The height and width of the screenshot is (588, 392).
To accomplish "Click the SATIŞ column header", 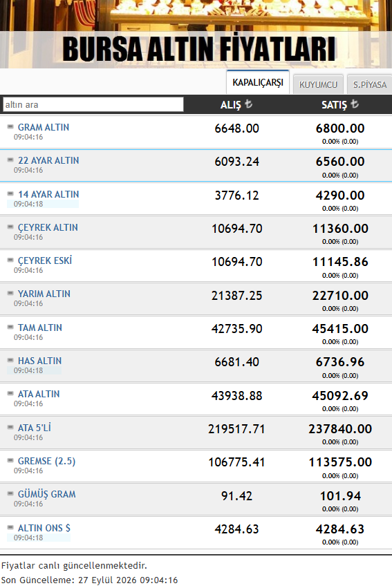I will click(340, 104).
